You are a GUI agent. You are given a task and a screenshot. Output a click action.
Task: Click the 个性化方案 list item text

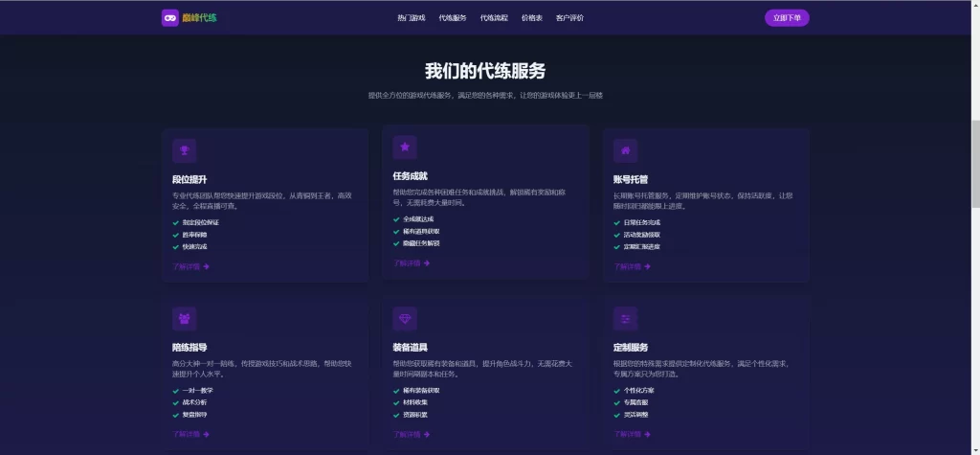(x=639, y=391)
